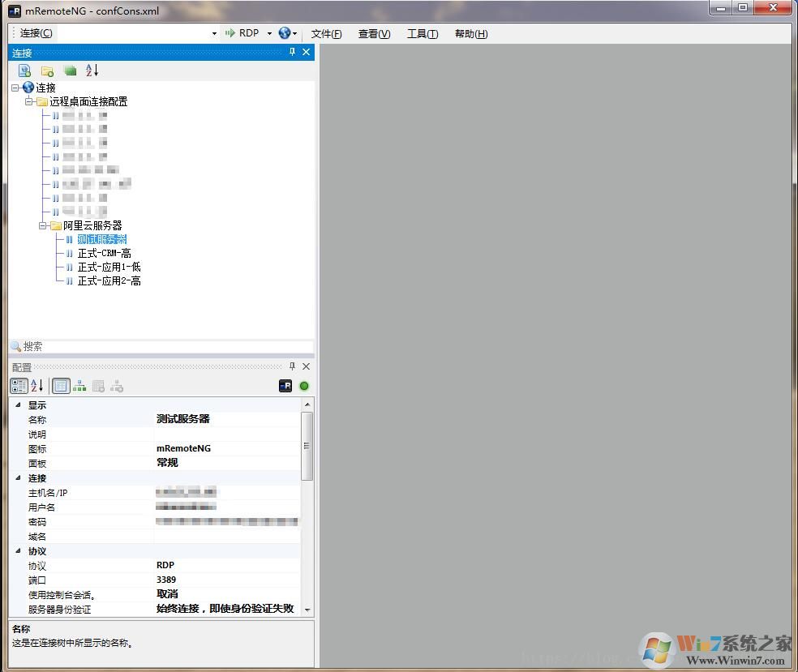Show connection properties via the 配置 toolbar icon

pos(61,386)
